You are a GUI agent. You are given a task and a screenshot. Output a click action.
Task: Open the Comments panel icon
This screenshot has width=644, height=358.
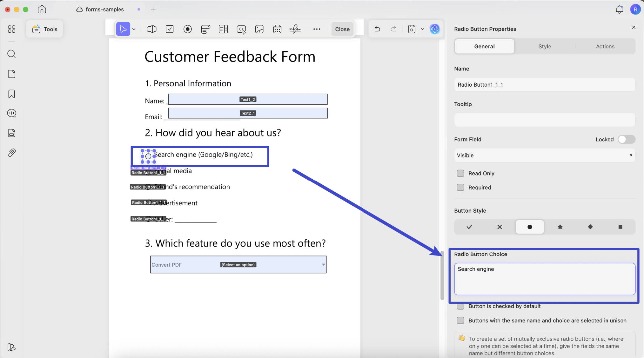pos(11,113)
